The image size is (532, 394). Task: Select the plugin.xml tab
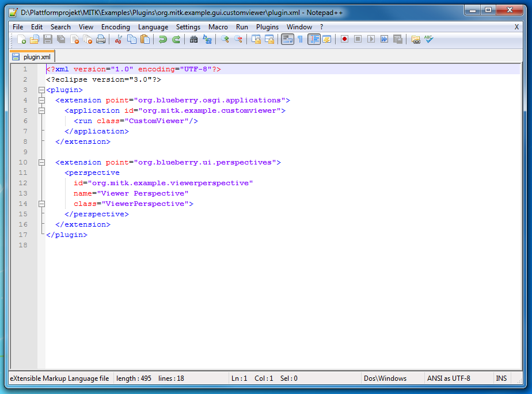click(x=32, y=56)
